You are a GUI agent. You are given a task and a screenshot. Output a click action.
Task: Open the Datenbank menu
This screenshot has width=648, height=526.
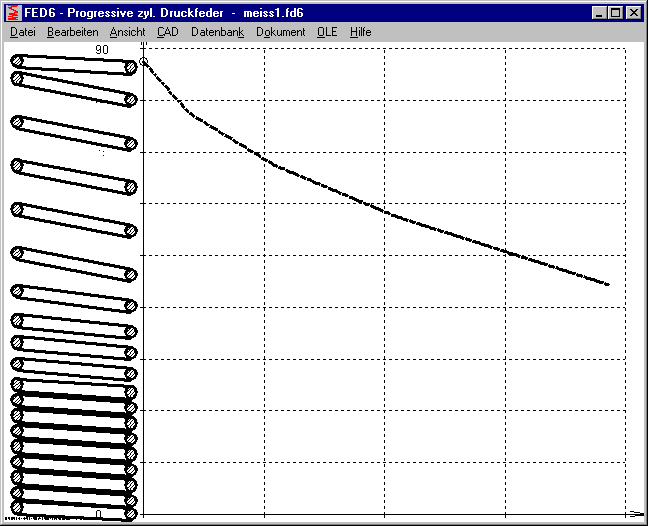(x=217, y=32)
